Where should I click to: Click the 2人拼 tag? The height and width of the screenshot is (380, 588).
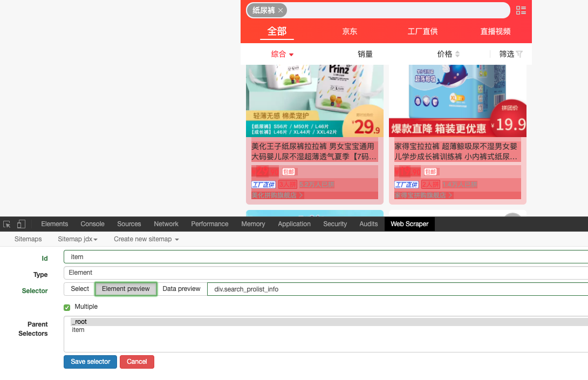coord(430,185)
